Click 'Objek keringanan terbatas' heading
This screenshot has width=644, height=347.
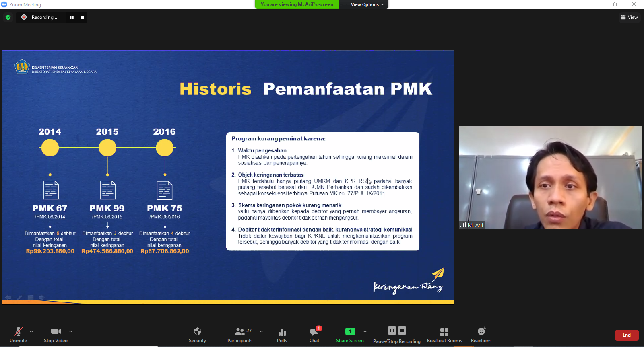click(x=271, y=175)
